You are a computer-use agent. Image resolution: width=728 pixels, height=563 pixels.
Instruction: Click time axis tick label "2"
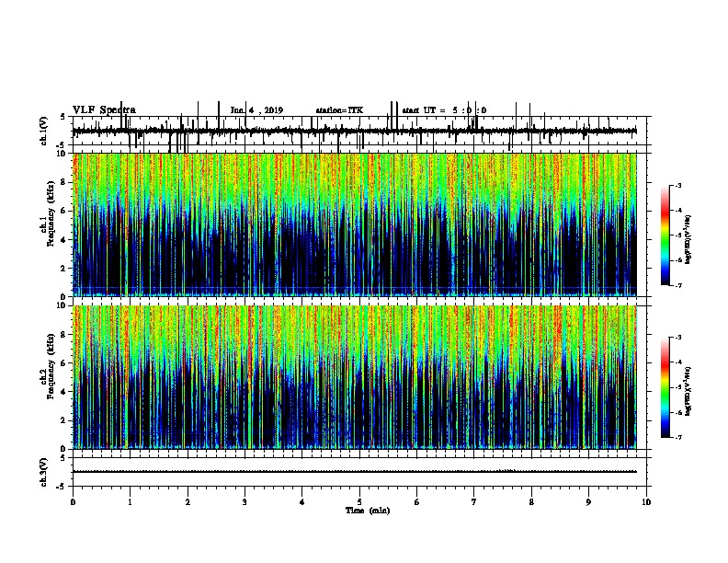[188, 502]
